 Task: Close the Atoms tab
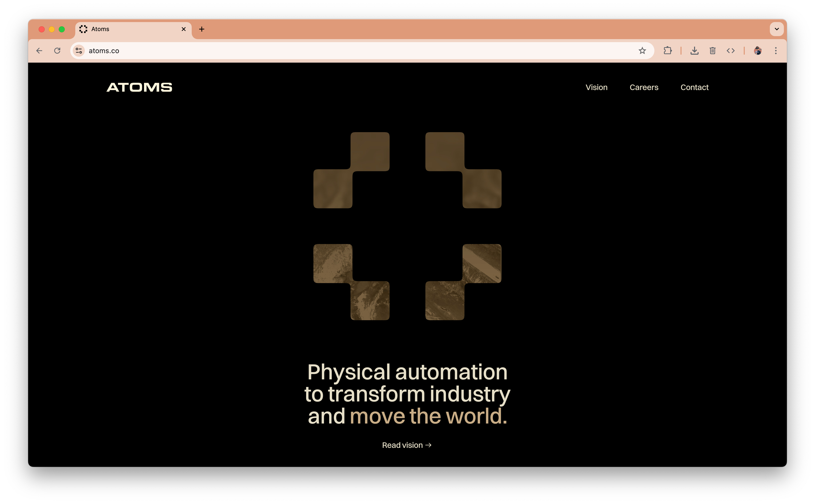(x=183, y=29)
